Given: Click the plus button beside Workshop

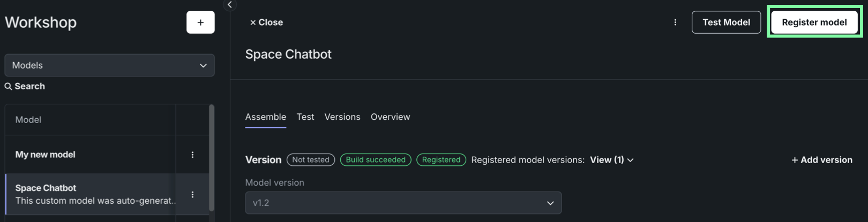Looking at the screenshot, I should (x=200, y=22).
